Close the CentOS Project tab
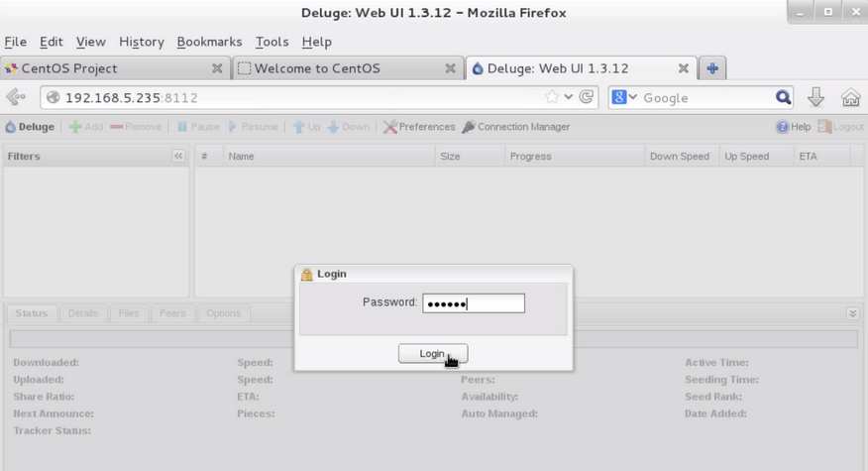The width and height of the screenshot is (868, 471). (x=217, y=68)
